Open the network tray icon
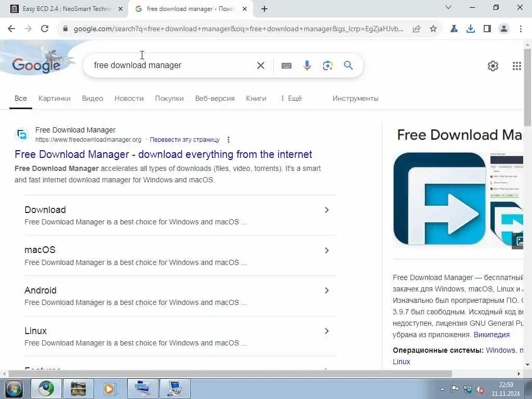 (x=467, y=389)
